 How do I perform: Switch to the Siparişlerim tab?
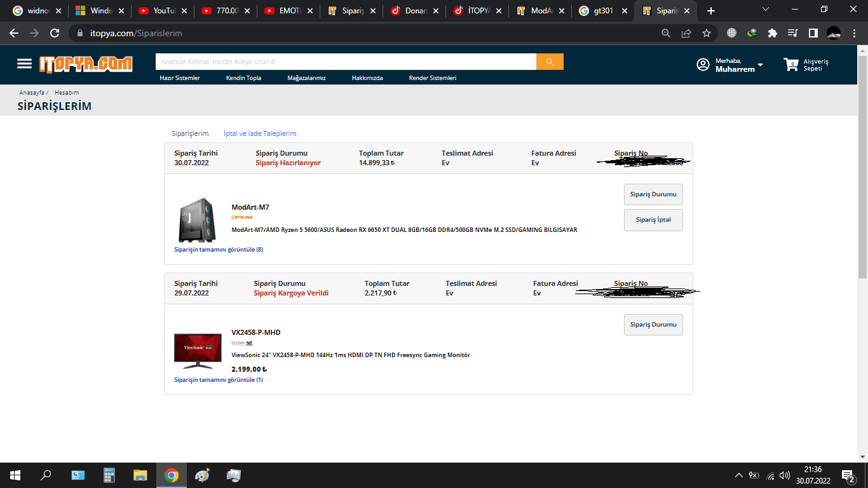[190, 133]
